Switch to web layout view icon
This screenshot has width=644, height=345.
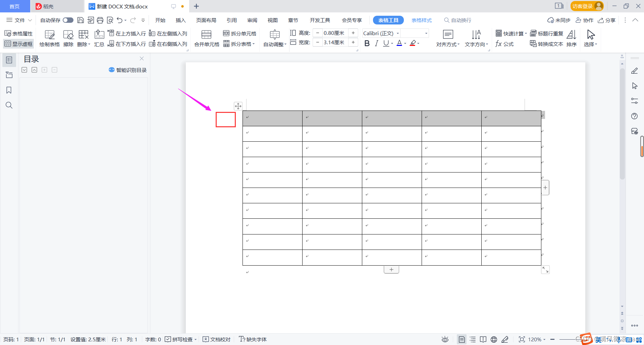click(x=494, y=339)
